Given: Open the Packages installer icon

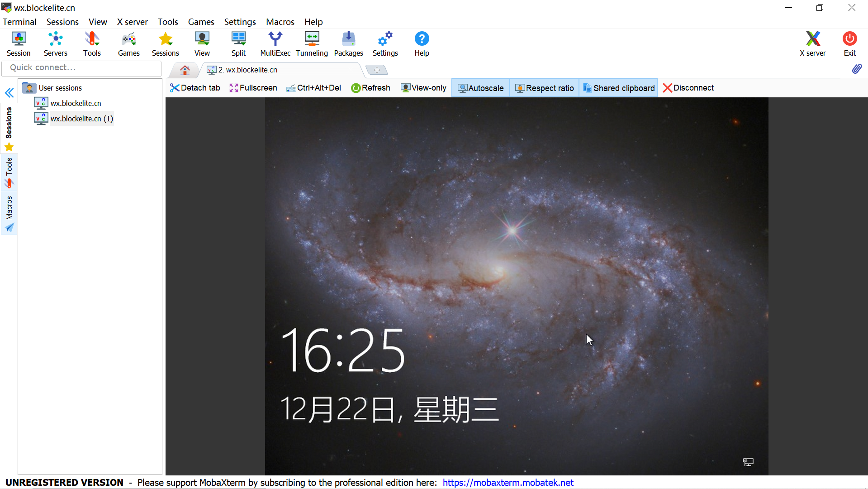Looking at the screenshot, I should pos(348,43).
